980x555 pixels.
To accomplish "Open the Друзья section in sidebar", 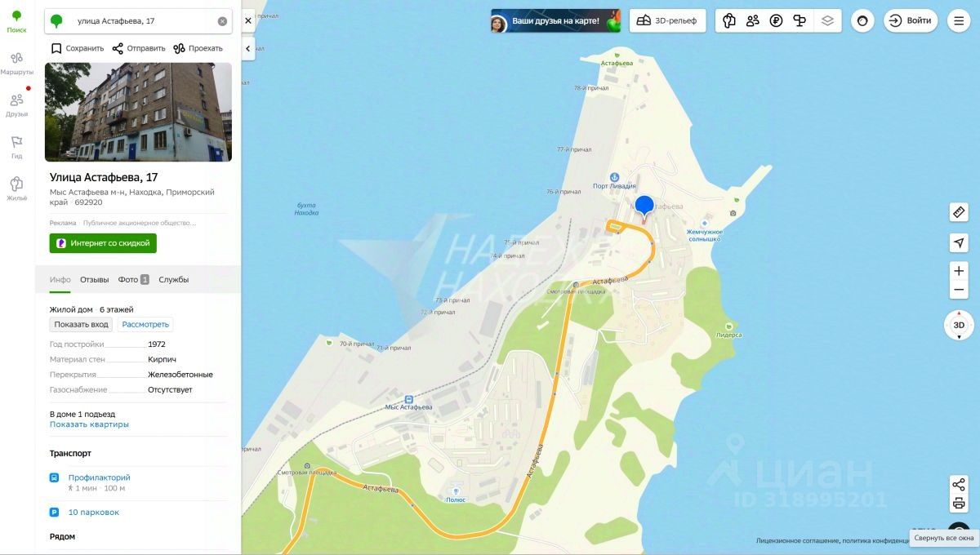I will pos(16,105).
